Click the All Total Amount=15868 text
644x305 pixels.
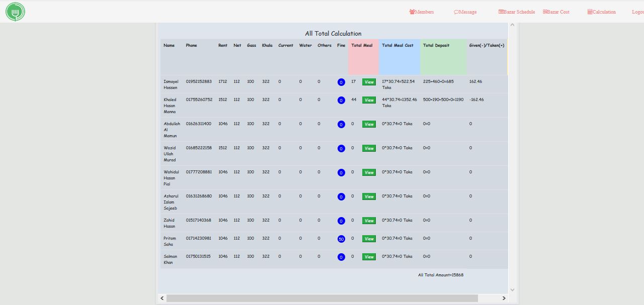coord(441,275)
